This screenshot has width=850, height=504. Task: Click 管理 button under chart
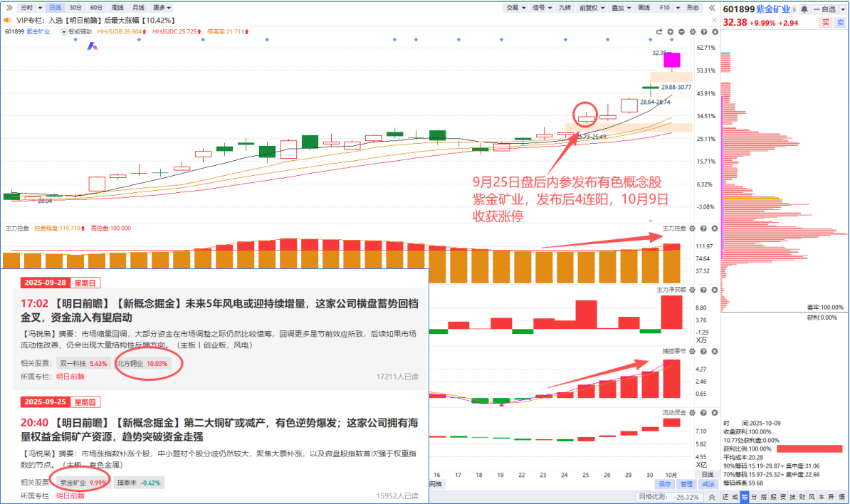coord(686,484)
